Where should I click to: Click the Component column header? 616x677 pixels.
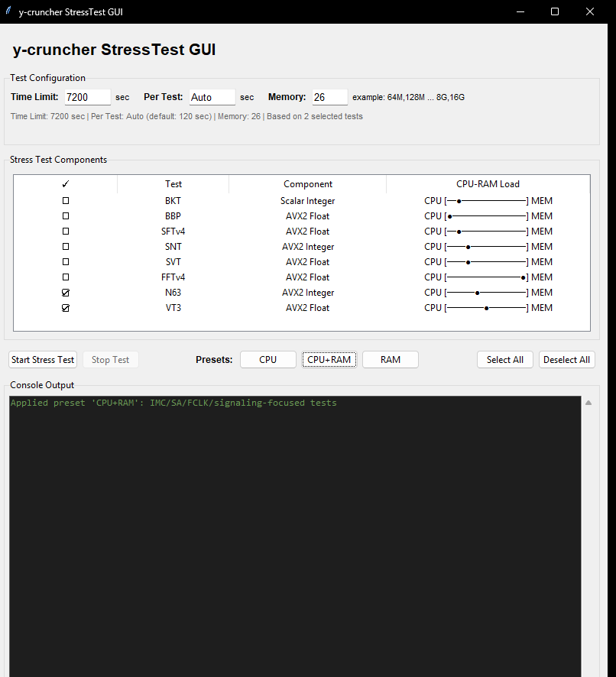click(307, 184)
